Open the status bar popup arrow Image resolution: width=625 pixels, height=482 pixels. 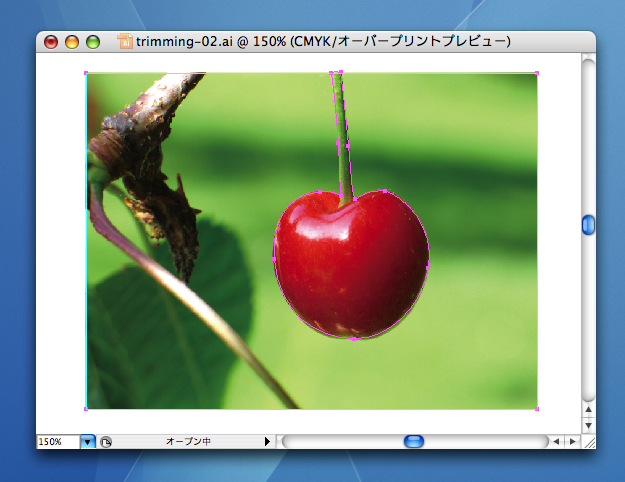(x=267, y=441)
